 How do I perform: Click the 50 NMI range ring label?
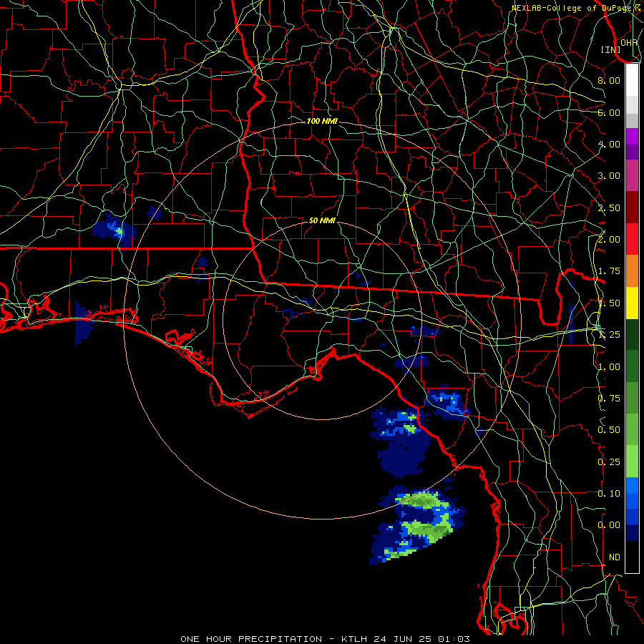[x=322, y=220]
